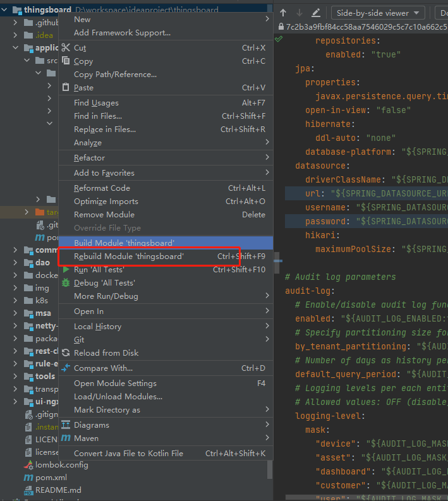Image resolution: width=448 pixels, height=501 pixels.
Task: Open the New submenu
Action: click(166, 19)
